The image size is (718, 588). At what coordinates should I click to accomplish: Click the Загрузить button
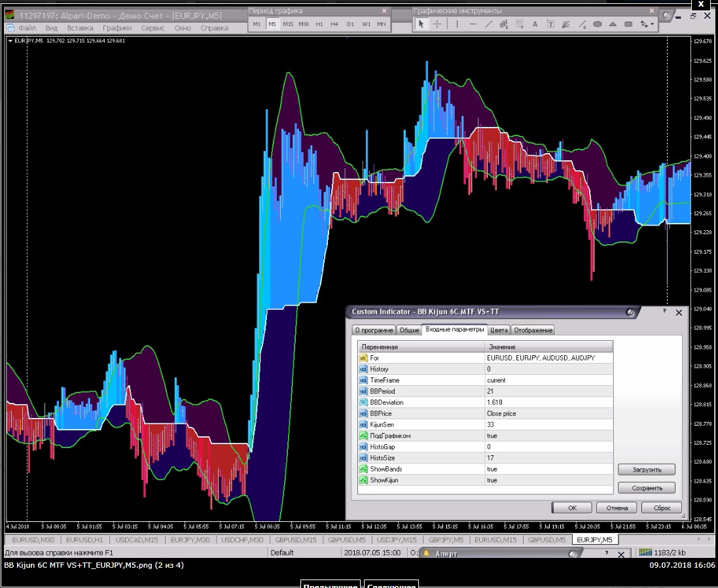coord(647,470)
